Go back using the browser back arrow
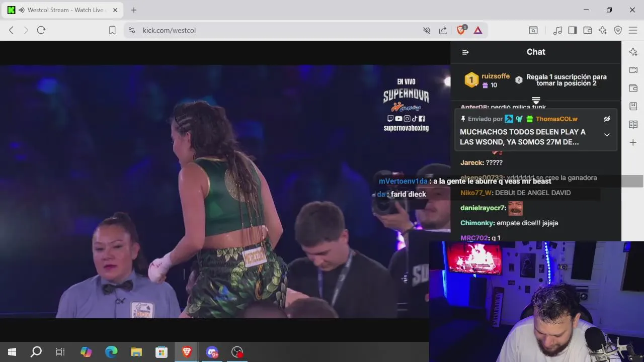Viewport: 644px width, 362px height. [x=11, y=30]
